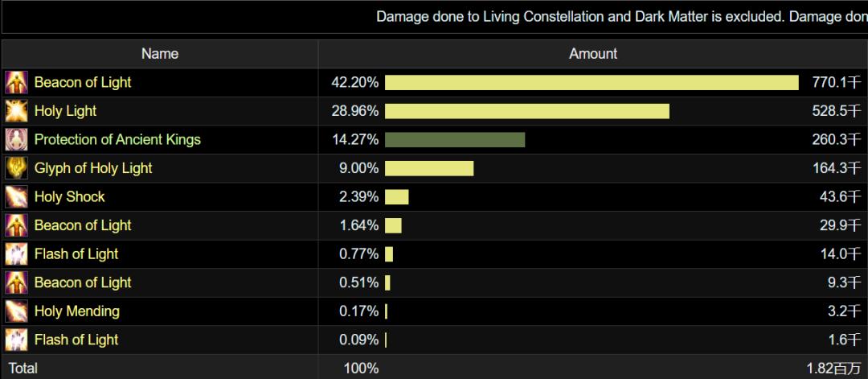868x379 pixels.
Task: Click the Holy Shock spell icon
Action: pos(16,197)
